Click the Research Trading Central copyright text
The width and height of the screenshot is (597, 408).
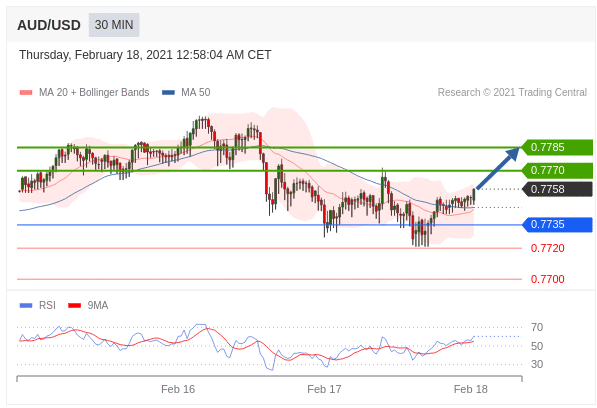coord(512,92)
